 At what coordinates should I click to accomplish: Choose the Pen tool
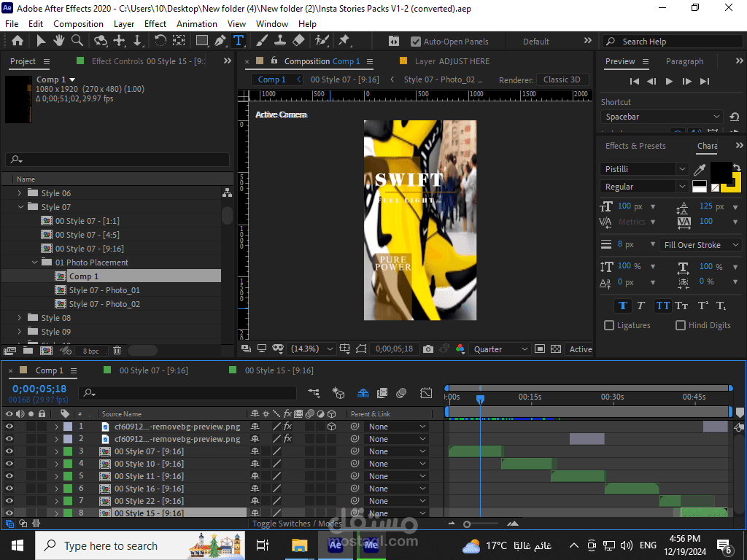tap(220, 41)
